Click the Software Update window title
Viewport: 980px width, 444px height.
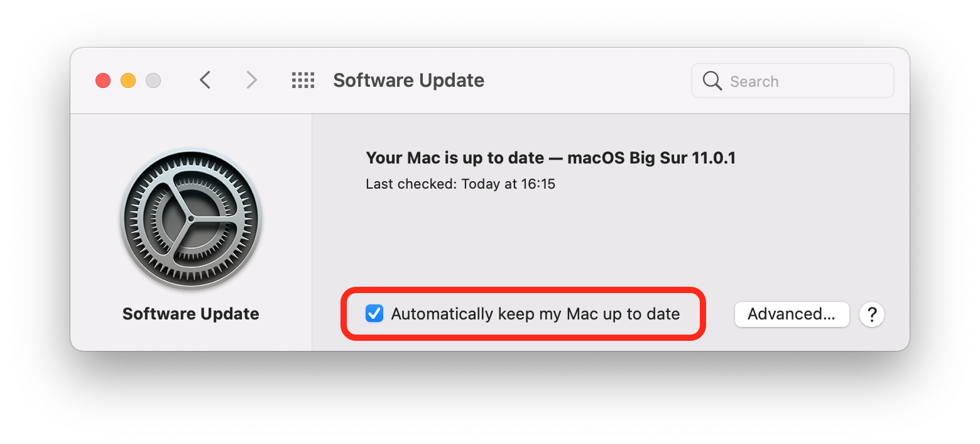tap(408, 80)
